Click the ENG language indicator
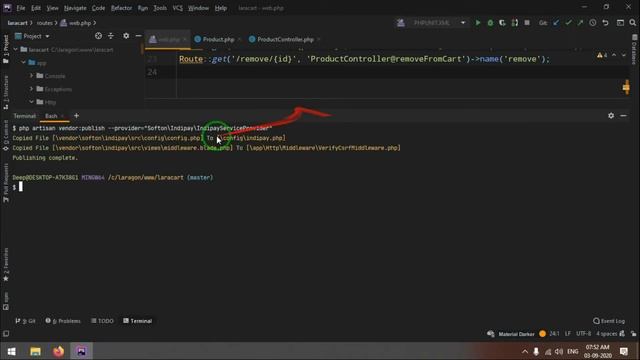This screenshot has height=360, width=640. [573, 351]
